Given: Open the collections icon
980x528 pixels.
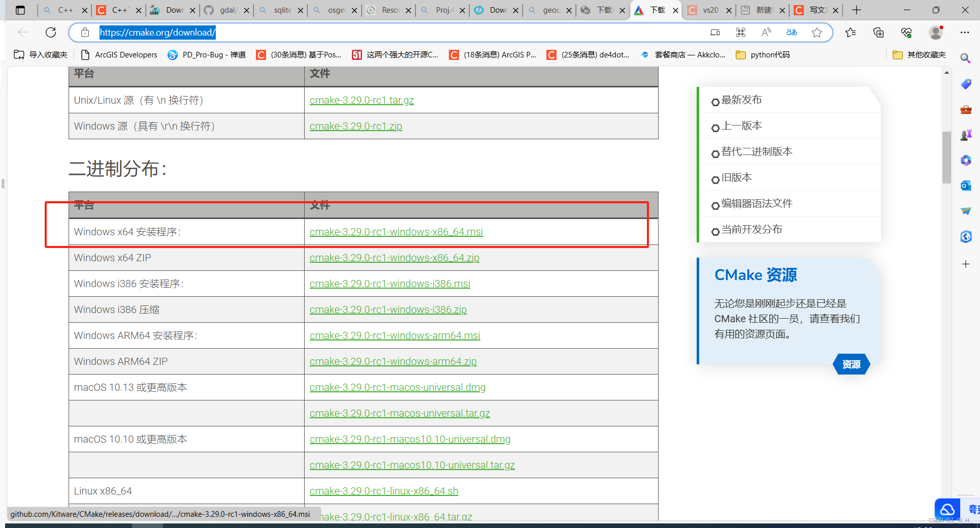Looking at the screenshot, I should pyautogui.click(x=878, y=33).
